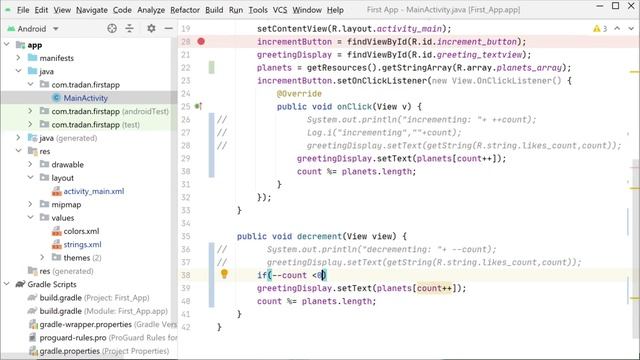This screenshot has width=640, height=360.
Task: Select strings.xml in values folder
Action: pyautogui.click(x=82, y=244)
